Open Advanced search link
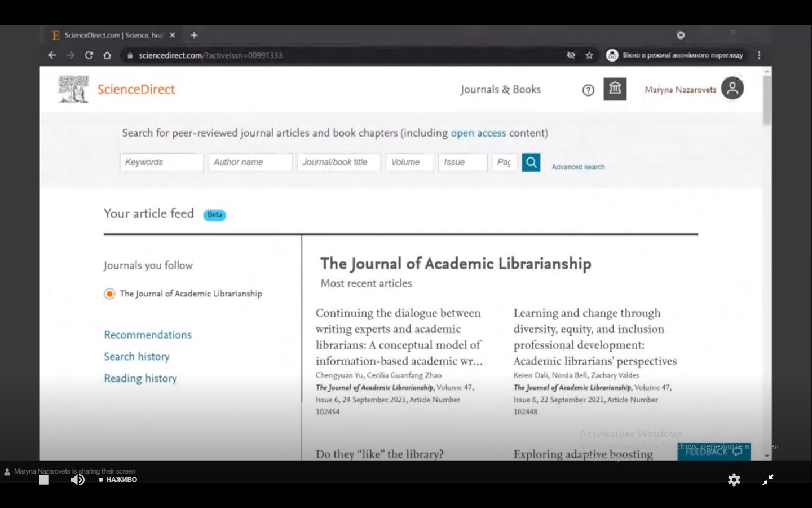The height and width of the screenshot is (508, 812). (x=578, y=167)
